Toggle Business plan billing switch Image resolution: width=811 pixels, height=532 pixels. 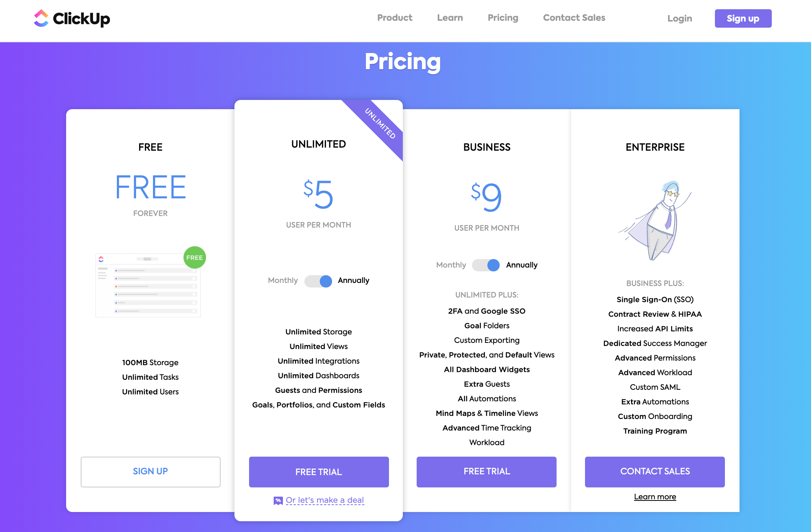pos(486,265)
